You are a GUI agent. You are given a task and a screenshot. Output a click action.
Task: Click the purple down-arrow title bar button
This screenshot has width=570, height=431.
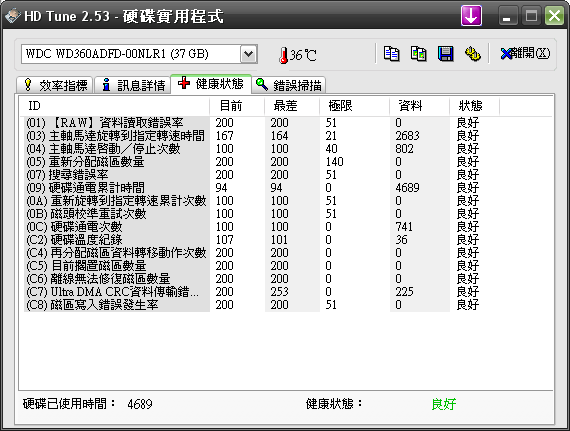coord(471,16)
